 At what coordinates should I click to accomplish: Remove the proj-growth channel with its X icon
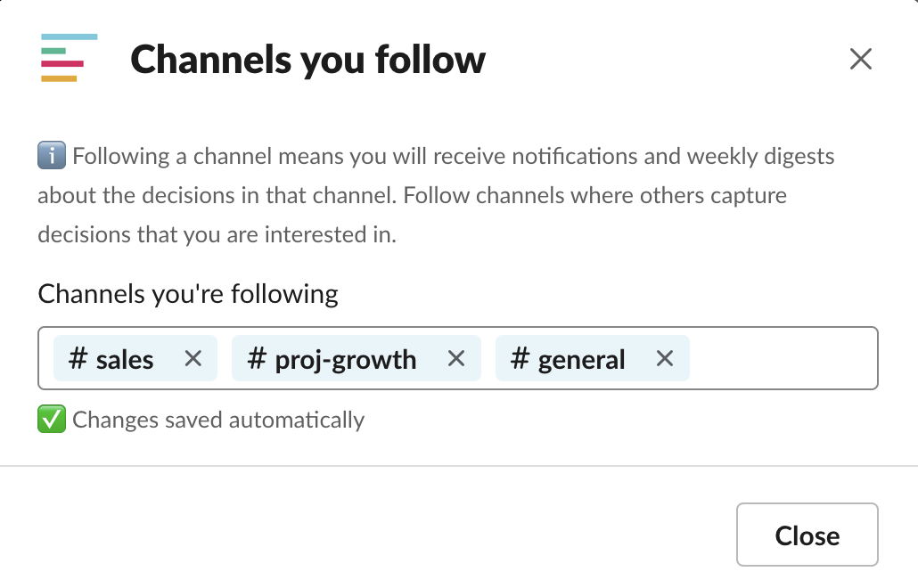coord(456,359)
